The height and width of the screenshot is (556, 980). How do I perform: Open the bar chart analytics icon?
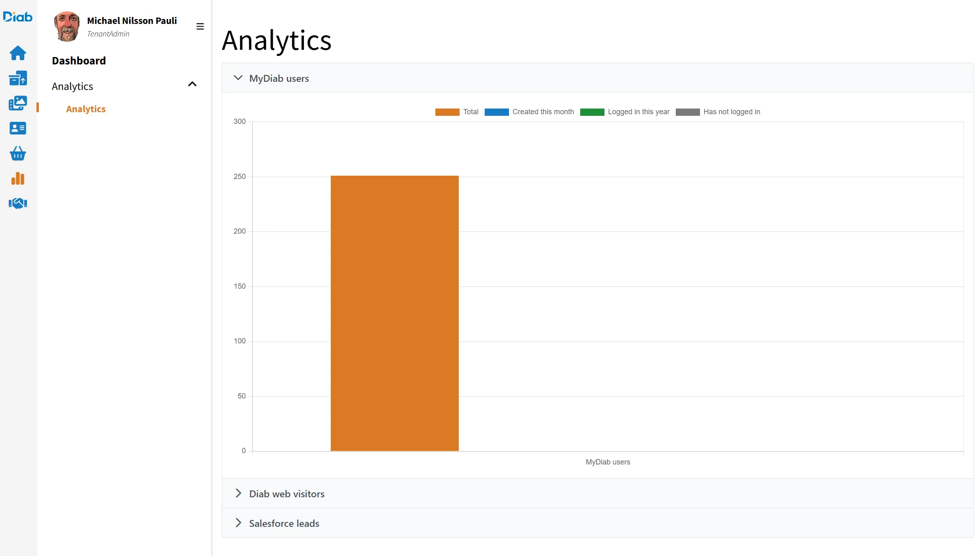pos(18,179)
